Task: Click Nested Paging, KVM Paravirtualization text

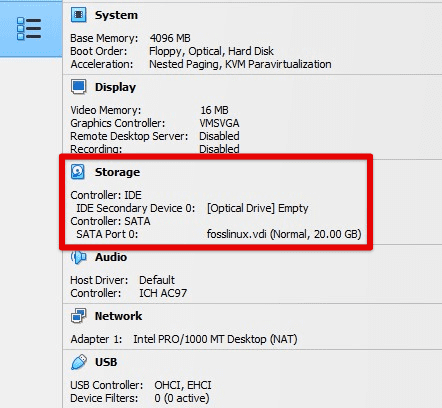Action: (240, 64)
